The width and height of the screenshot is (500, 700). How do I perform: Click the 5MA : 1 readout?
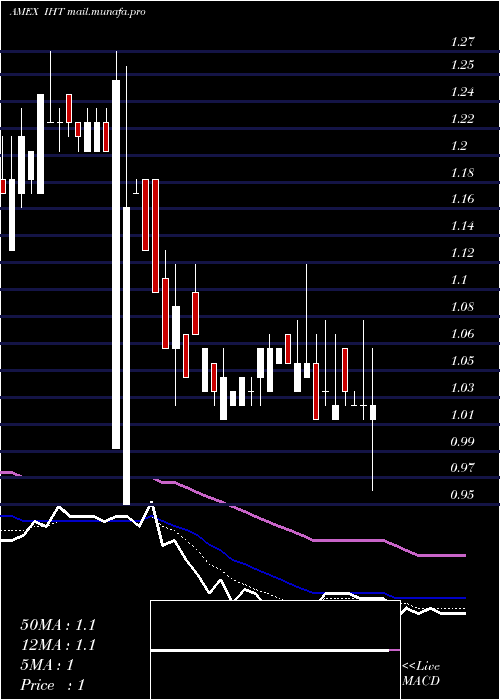click(47, 665)
